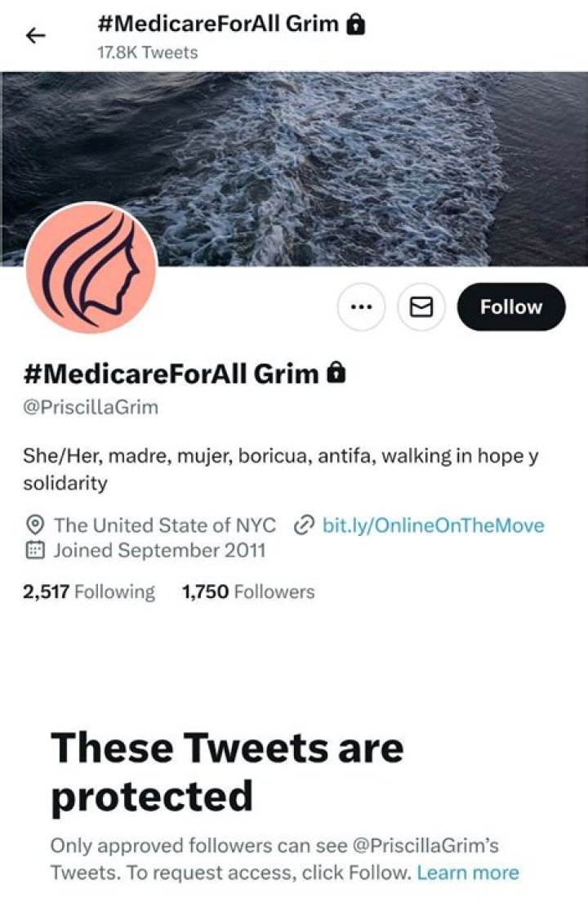588x907 pixels.
Task: Click the Learn more link
Action: pyautogui.click(x=467, y=872)
